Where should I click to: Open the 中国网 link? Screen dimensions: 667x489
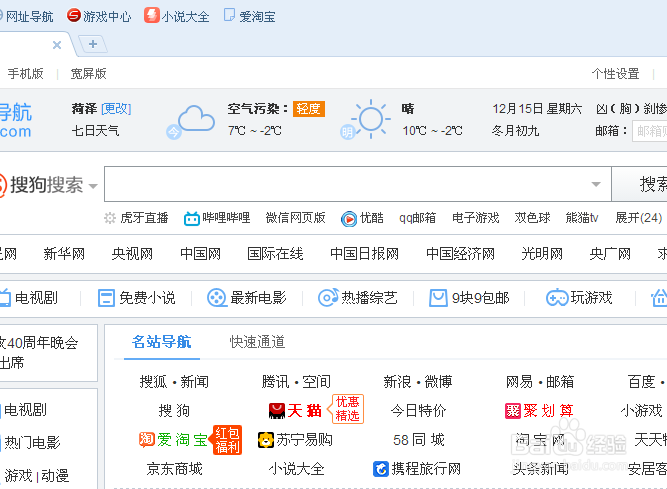point(200,254)
